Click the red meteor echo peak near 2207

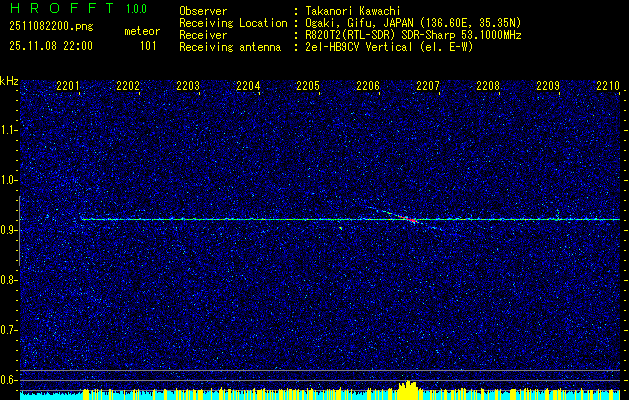[x=409, y=219]
